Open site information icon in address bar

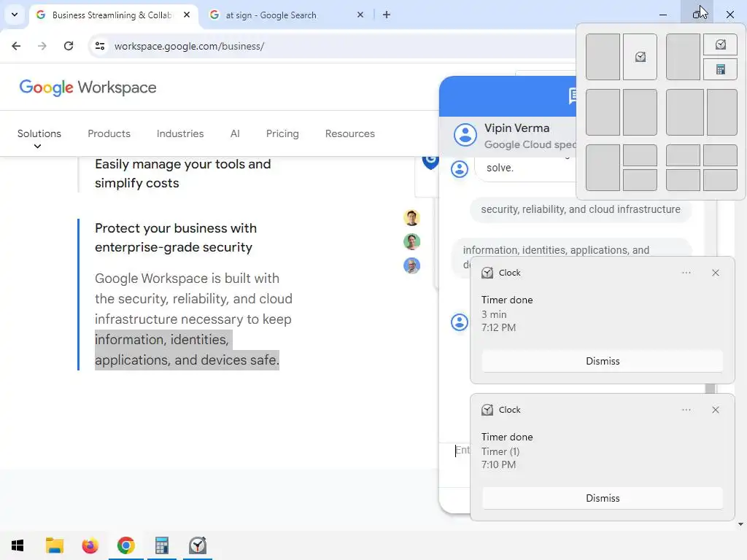(99, 46)
